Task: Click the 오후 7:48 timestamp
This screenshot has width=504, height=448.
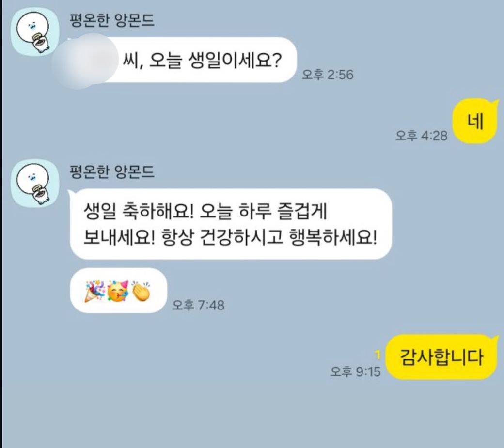Action: (x=198, y=305)
